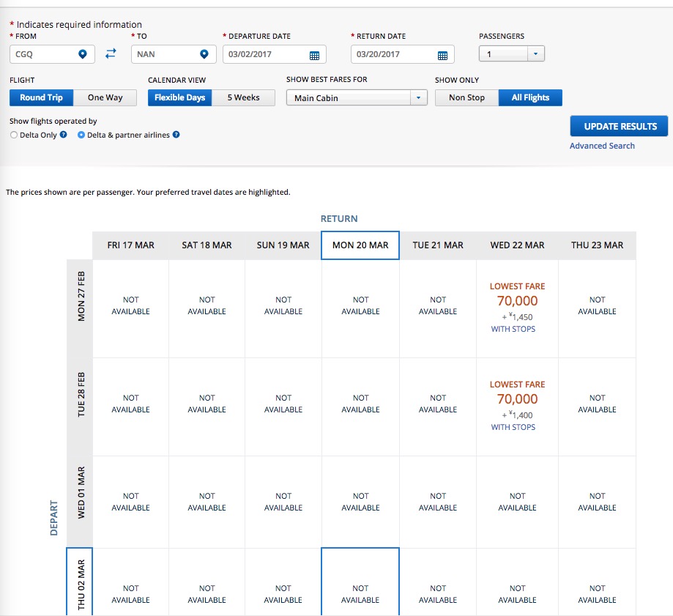Swap origin and destination airports
673x616 pixels.
tap(111, 54)
